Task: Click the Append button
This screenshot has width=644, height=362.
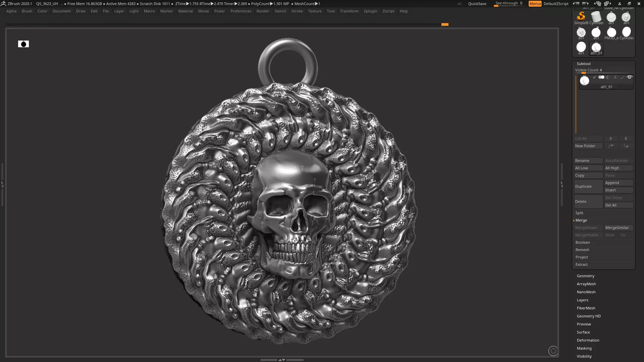Action: (619, 183)
